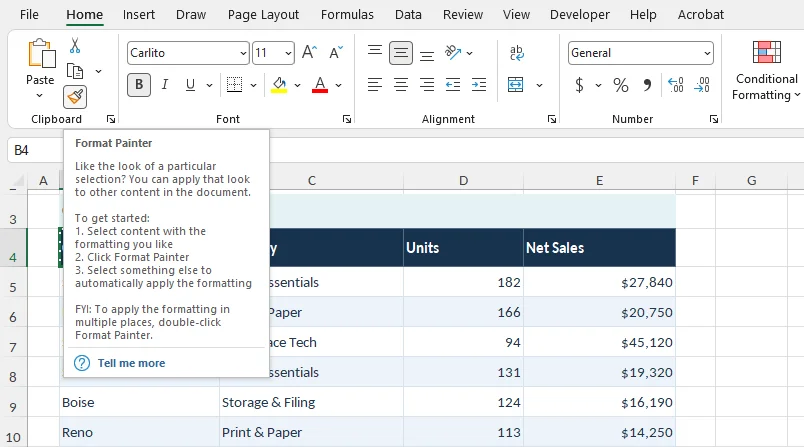The width and height of the screenshot is (804, 447).
Task: Open the Review tab
Action: (x=463, y=14)
